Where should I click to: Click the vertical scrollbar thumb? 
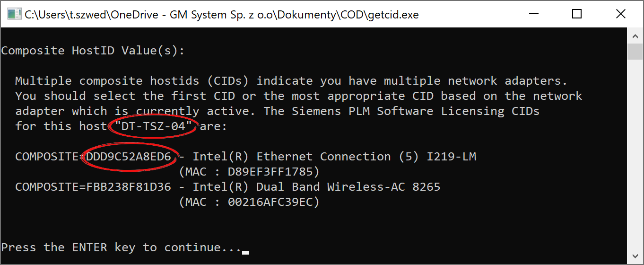tap(635, 52)
